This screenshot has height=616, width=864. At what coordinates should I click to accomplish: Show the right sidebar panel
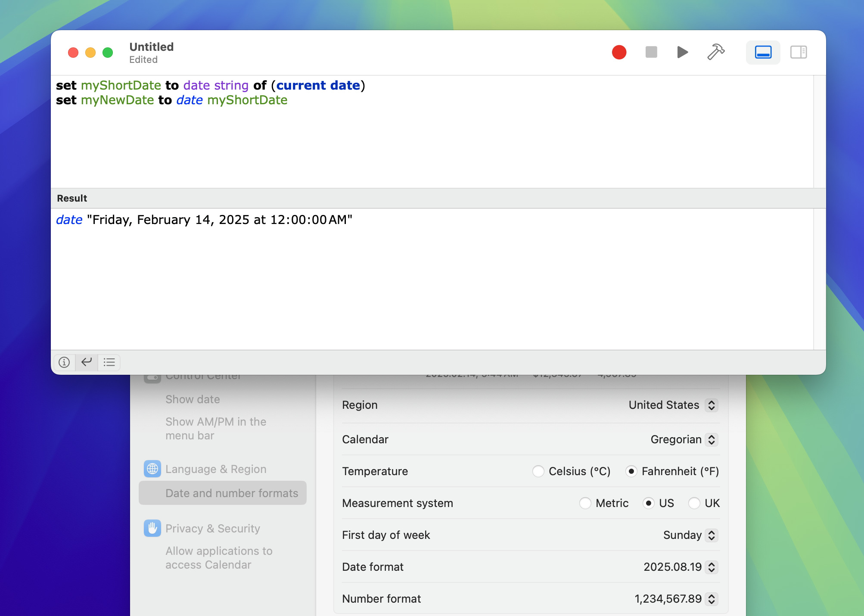pos(799,53)
